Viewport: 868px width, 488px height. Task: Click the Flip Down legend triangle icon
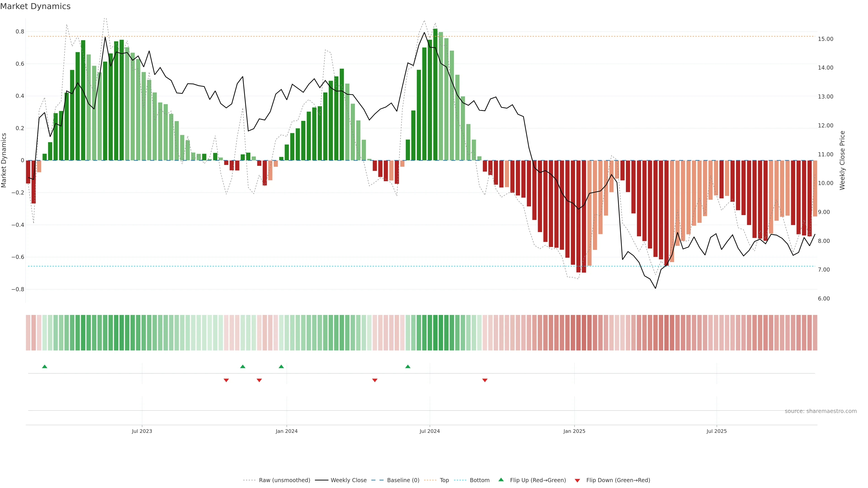coord(577,480)
